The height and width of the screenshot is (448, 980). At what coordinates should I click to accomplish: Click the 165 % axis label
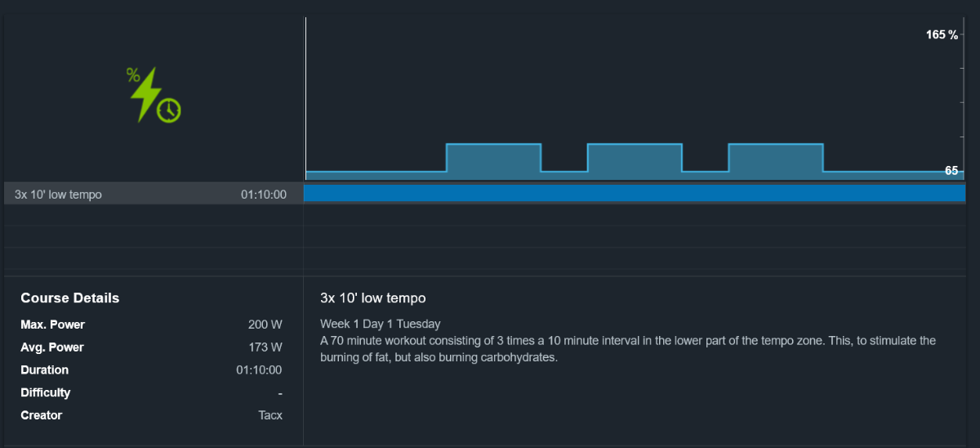point(942,35)
